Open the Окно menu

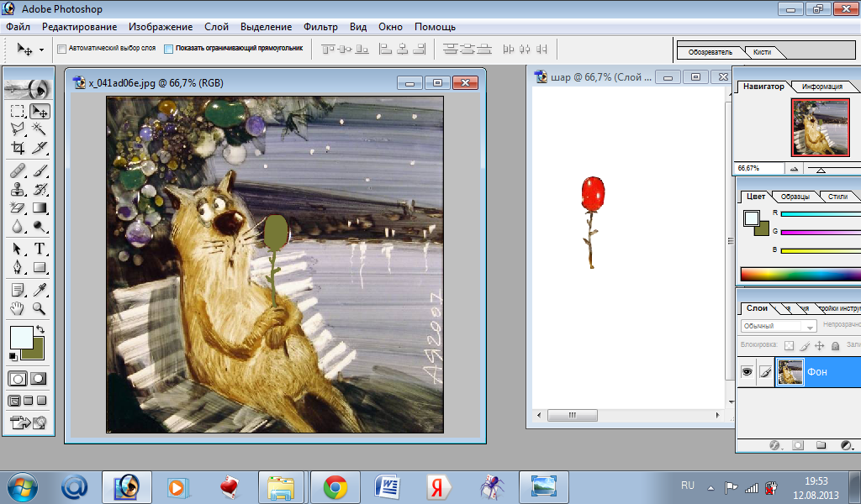[x=390, y=27]
